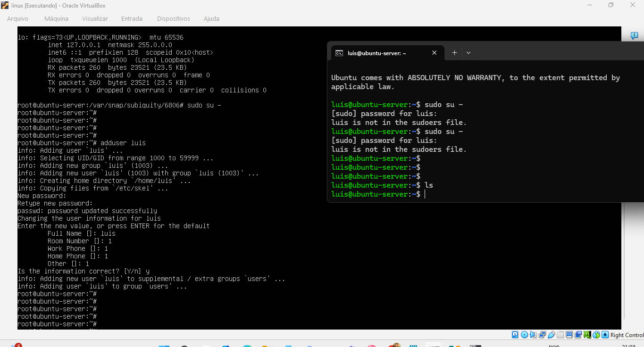The image size is (644, 347).
Task: Click the mouse integration status icon
Action: click(x=596, y=335)
